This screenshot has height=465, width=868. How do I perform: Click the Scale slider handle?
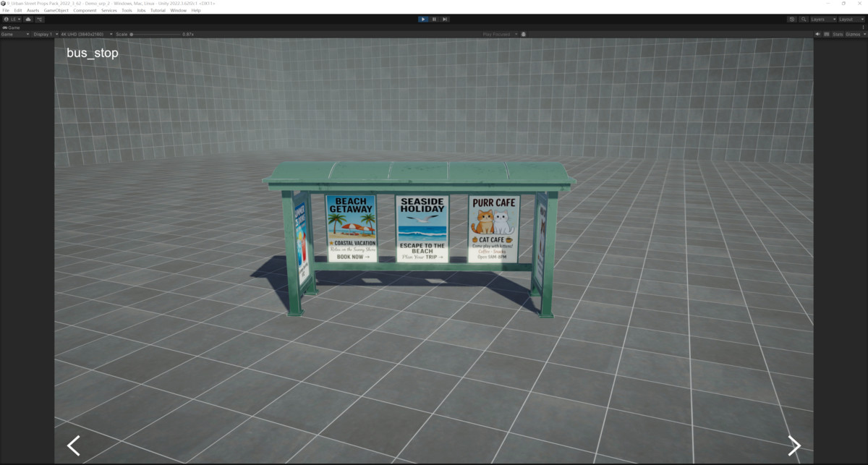coord(131,34)
